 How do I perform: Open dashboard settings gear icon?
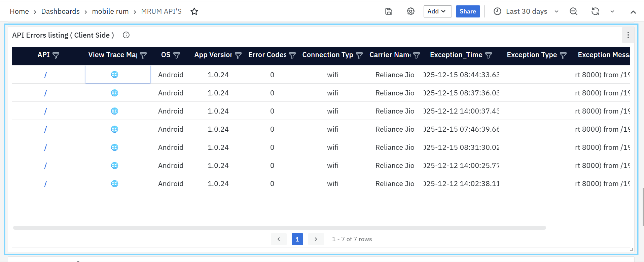410,11
